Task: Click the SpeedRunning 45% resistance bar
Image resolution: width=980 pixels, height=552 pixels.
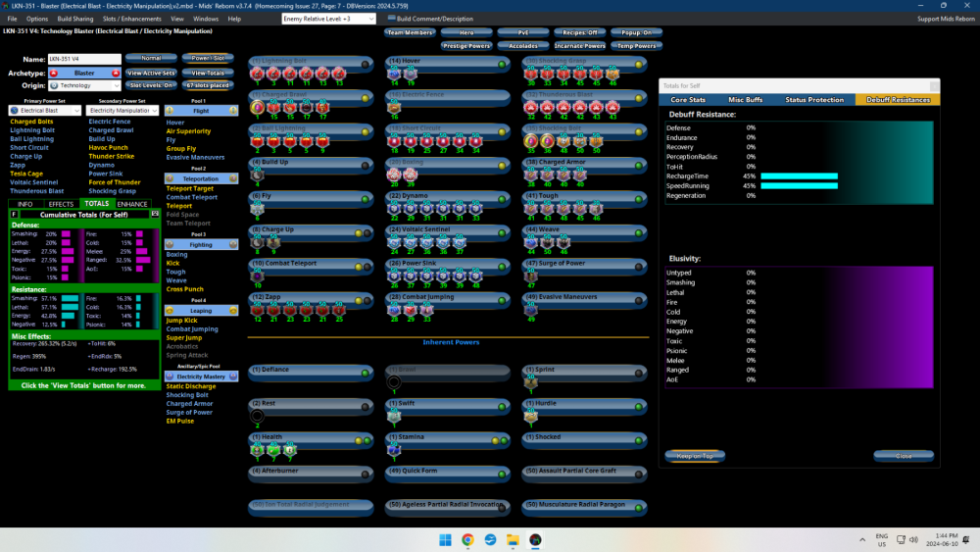Action: 799,185
